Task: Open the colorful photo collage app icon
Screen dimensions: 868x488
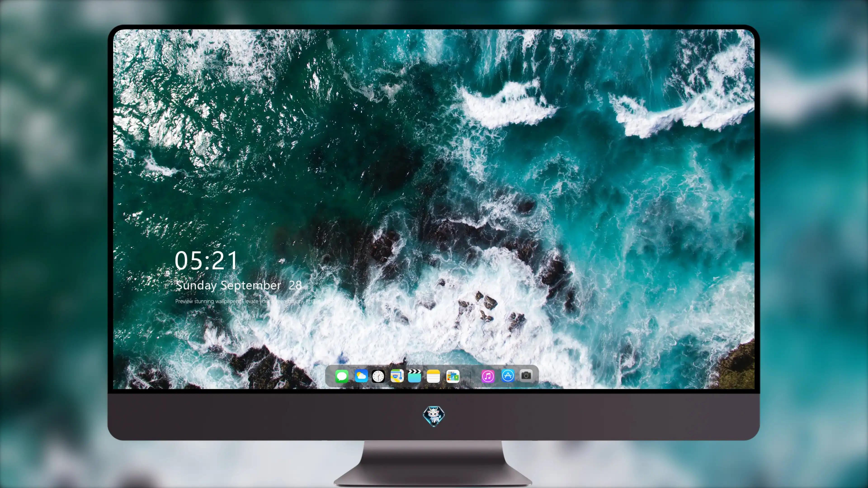Action: tap(453, 376)
